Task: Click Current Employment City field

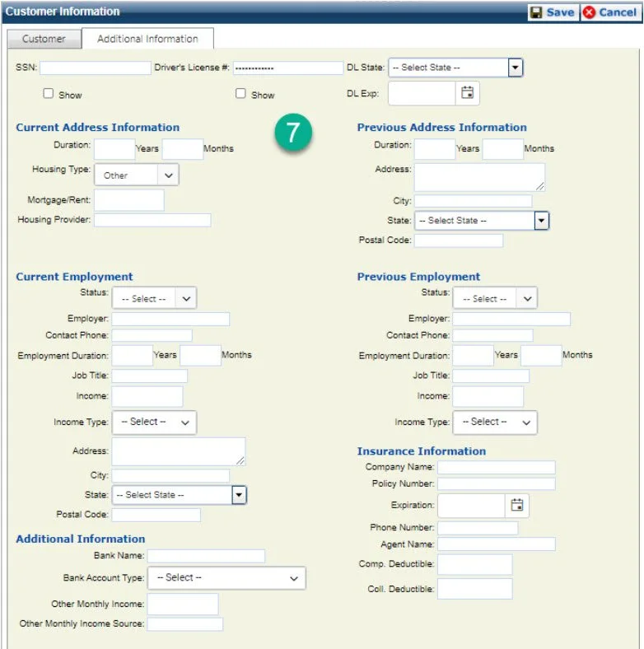Action: [170, 475]
